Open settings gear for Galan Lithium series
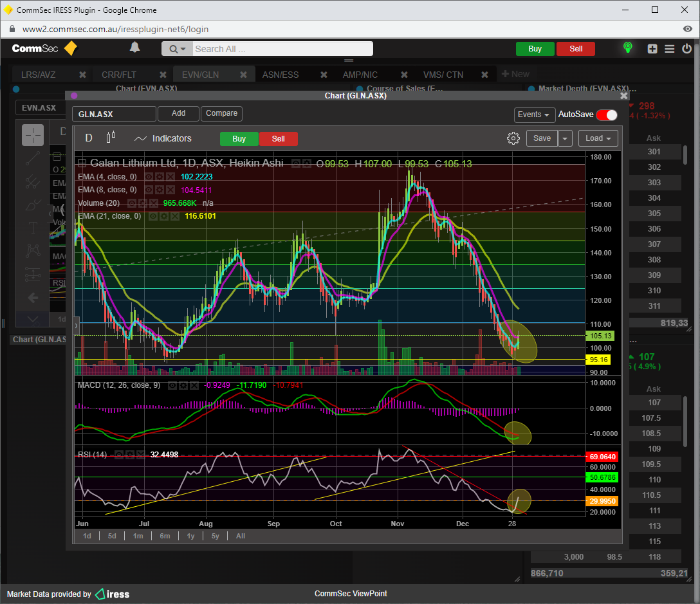 306,164
